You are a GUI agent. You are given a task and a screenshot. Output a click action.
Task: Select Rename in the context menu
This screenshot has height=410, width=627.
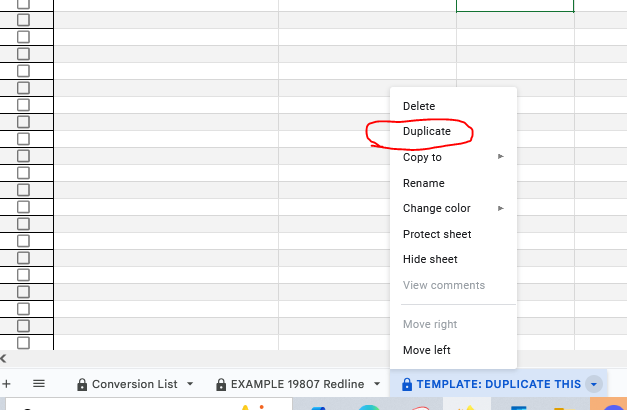453,183
